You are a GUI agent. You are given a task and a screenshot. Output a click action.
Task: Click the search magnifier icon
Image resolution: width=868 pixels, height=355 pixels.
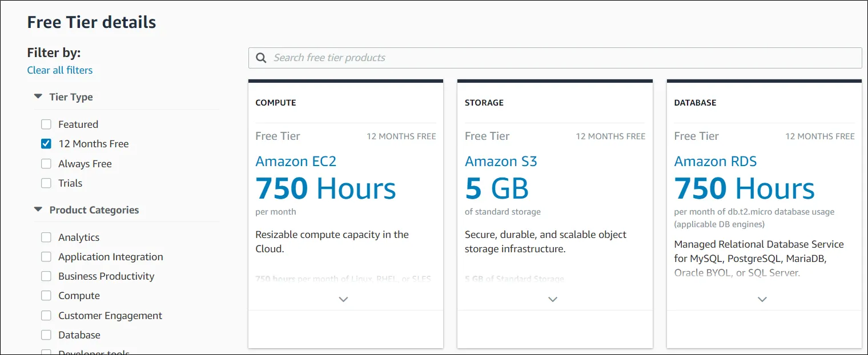click(261, 58)
